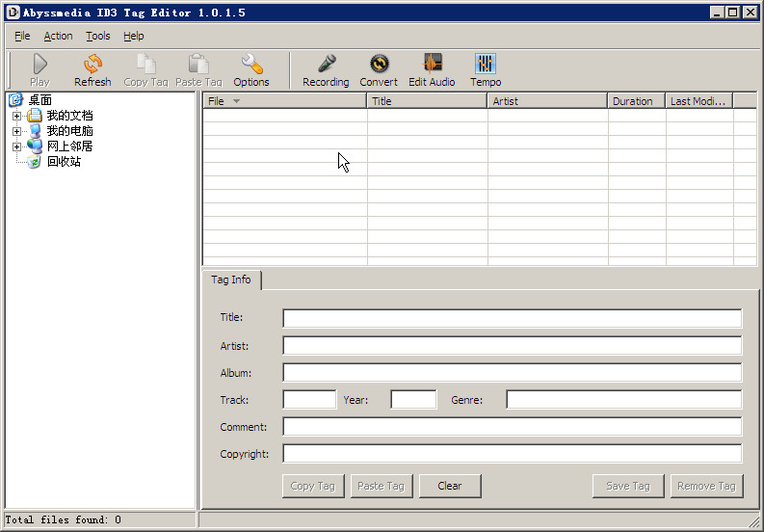This screenshot has height=532, width=764.
Task: Select 我的电脑 label in folder tree
Action: point(69,131)
